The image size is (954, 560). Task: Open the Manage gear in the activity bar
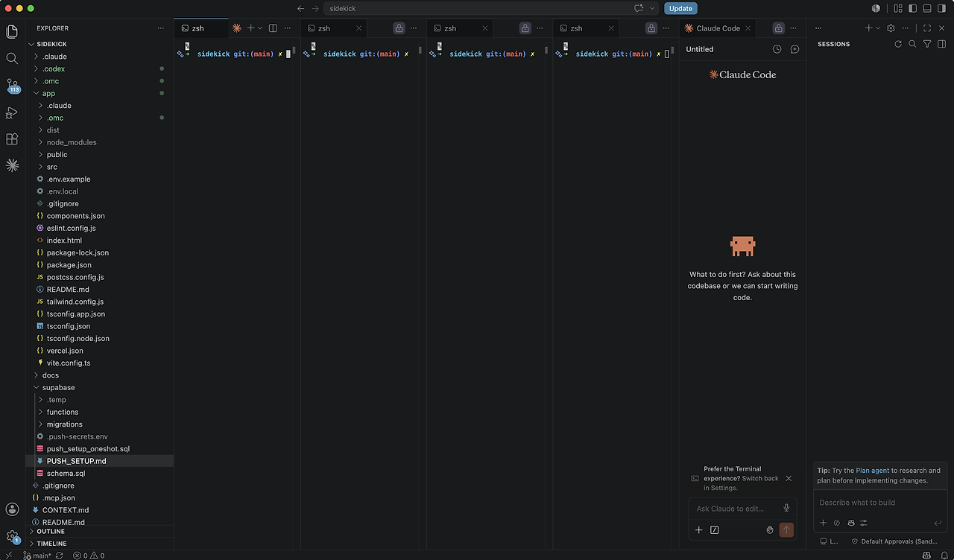click(x=12, y=536)
